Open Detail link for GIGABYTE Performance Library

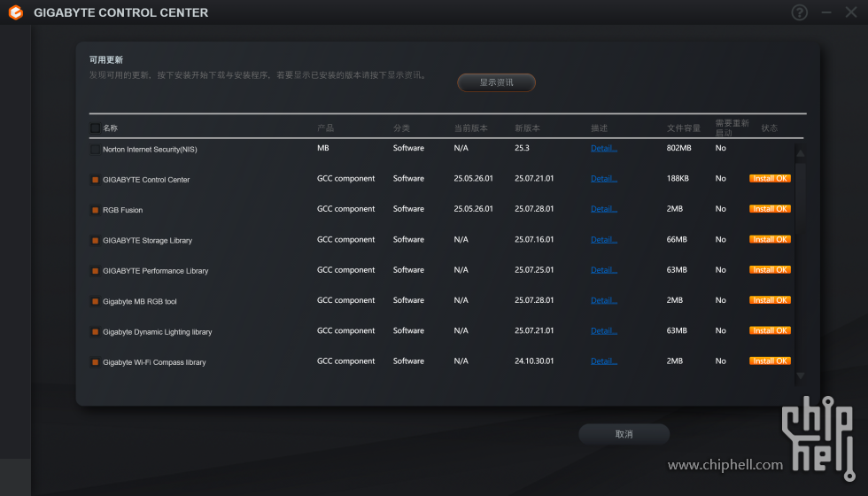[603, 270]
